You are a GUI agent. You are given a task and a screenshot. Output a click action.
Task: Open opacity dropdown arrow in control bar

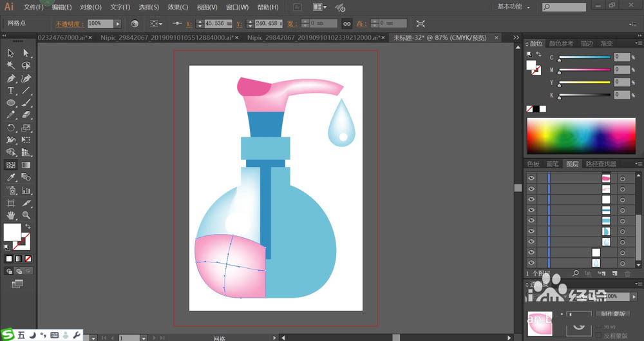click(118, 24)
